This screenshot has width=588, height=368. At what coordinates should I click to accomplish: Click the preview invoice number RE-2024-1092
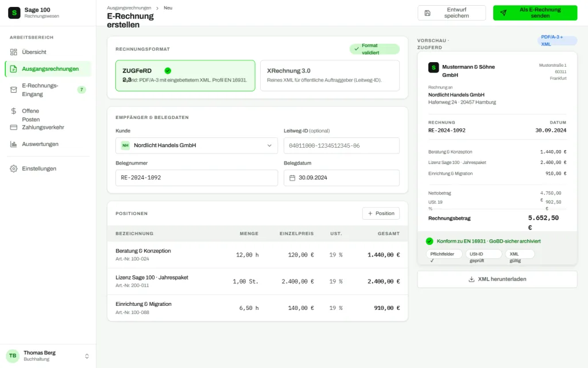click(447, 131)
